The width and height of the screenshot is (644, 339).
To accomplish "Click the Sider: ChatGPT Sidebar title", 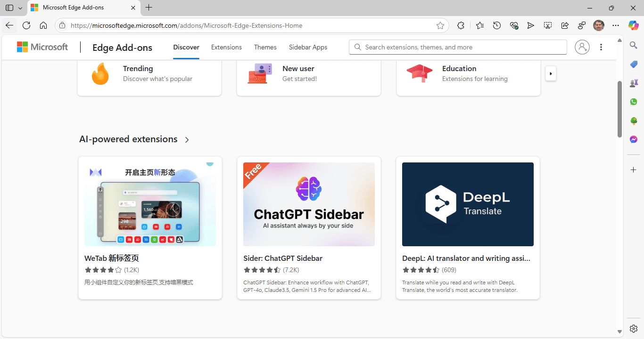I will [283, 258].
